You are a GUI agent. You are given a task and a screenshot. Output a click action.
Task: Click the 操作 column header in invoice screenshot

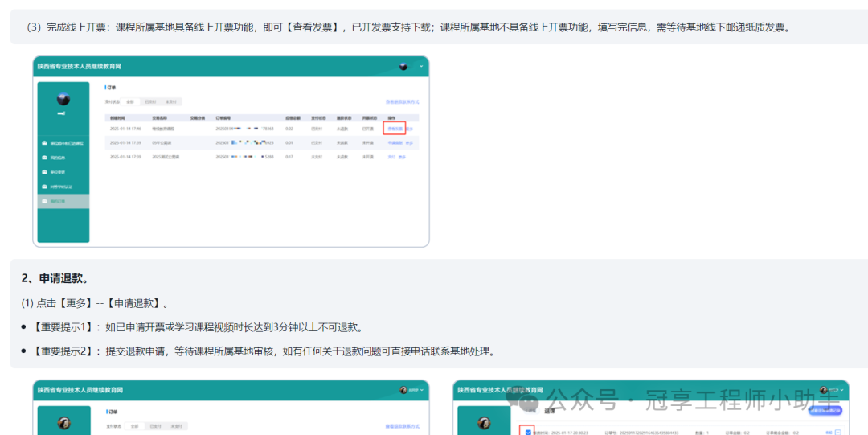point(392,118)
